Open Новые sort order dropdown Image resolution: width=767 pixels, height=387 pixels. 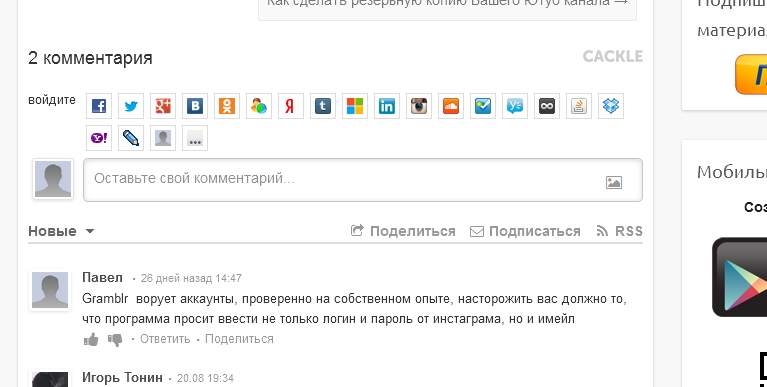click(61, 231)
